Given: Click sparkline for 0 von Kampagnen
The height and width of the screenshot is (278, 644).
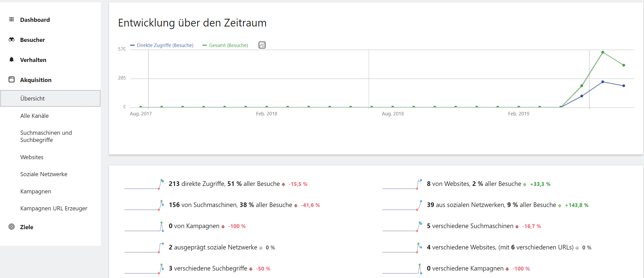Looking at the screenshot, I should click(x=144, y=226).
